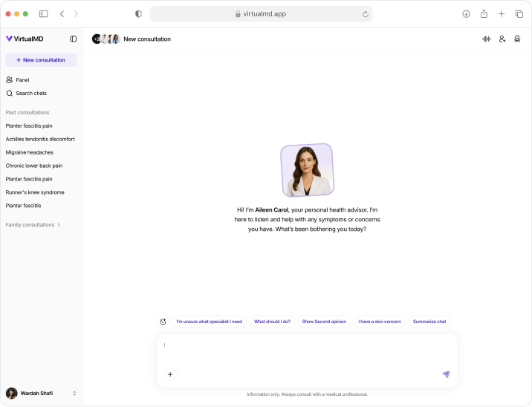Select "Summarize chat" suggestion
This screenshot has height=407, width=532.
pyautogui.click(x=429, y=322)
